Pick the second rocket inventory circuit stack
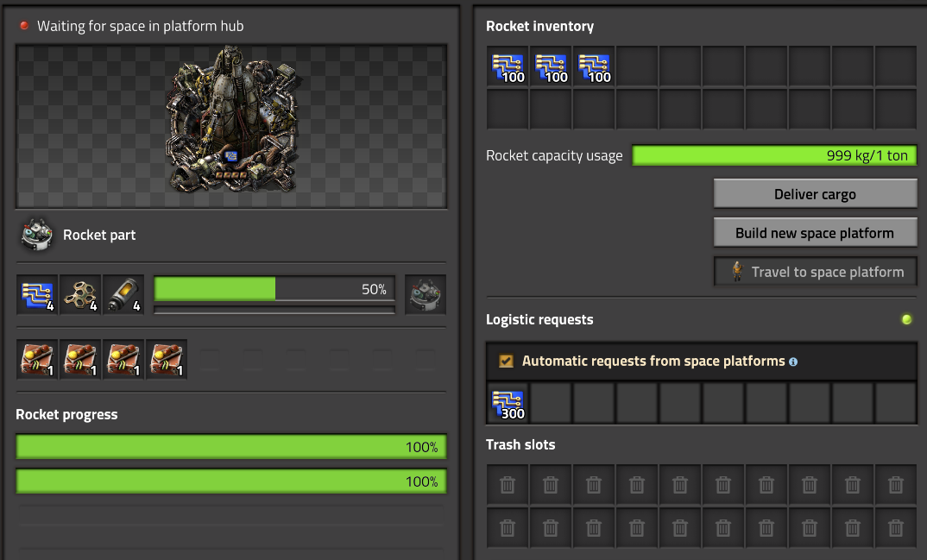Screen dimensions: 927x560 [551, 66]
